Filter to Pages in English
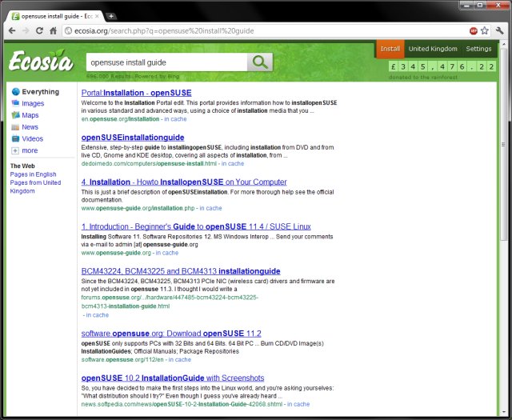 click(x=33, y=174)
